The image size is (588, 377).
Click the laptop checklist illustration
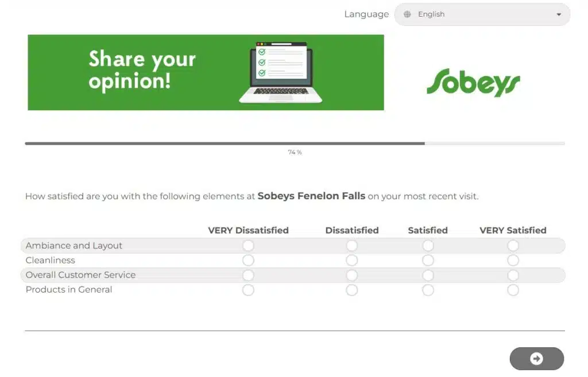pos(280,72)
